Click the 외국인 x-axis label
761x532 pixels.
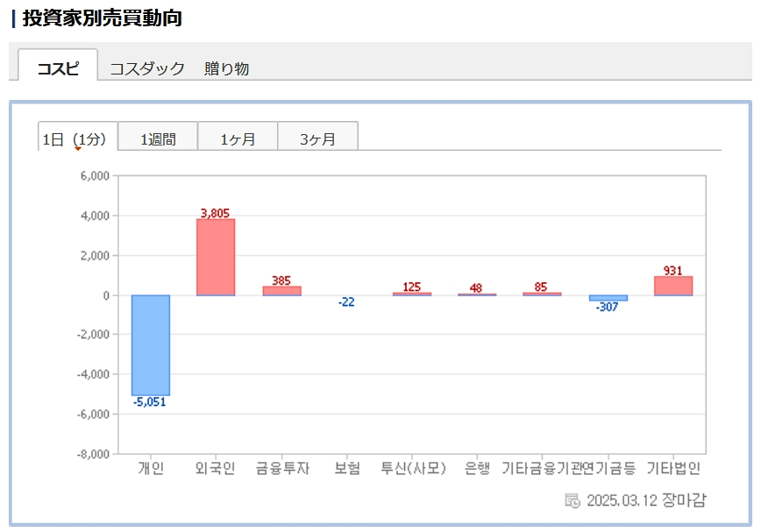coord(216,468)
